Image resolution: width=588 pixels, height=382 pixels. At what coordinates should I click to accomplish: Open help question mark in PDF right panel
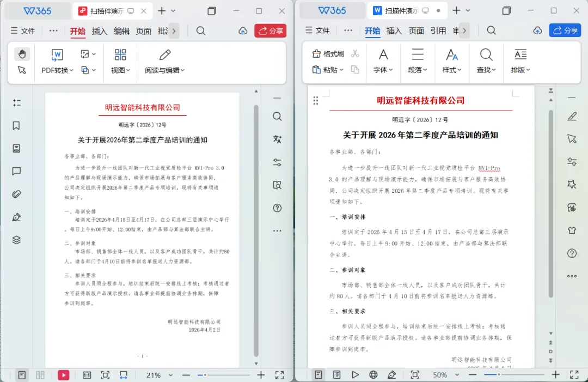click(277, 208)
